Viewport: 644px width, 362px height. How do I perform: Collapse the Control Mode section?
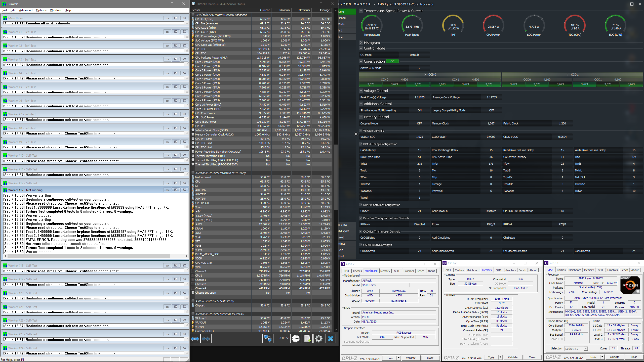pyautogui.click(x=361, y=48)
